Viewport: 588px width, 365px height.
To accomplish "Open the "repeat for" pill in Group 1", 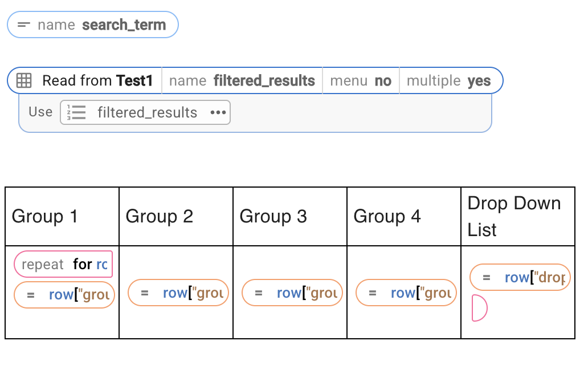I will [63, 265].
